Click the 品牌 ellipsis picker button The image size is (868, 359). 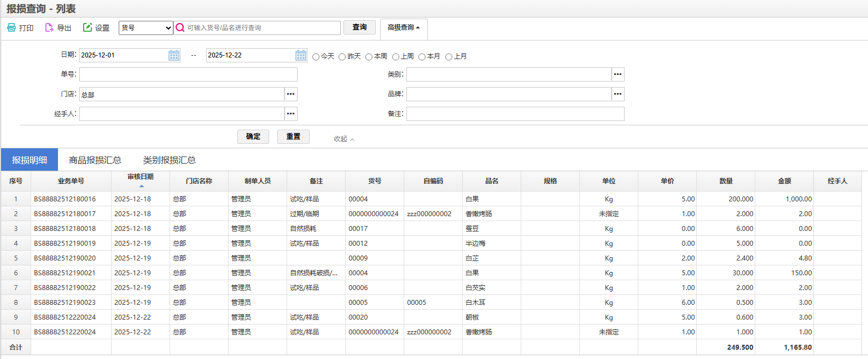tap(618, 94)
